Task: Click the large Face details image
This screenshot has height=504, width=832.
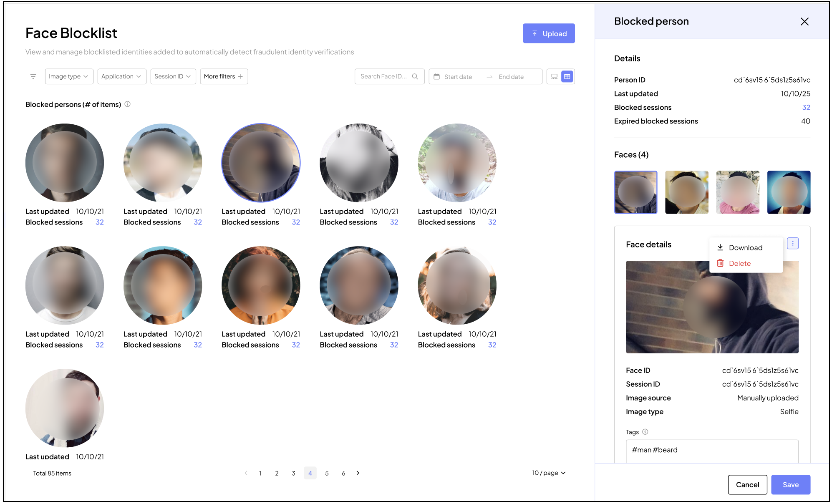Action: pyautogui.click(x=712, y=307)
